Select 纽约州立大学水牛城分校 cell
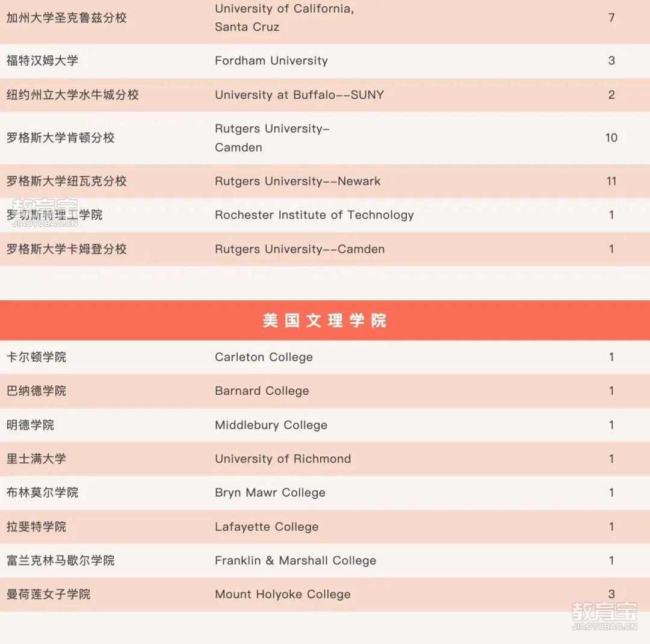 pyautogui.click(x=73, y=95)
